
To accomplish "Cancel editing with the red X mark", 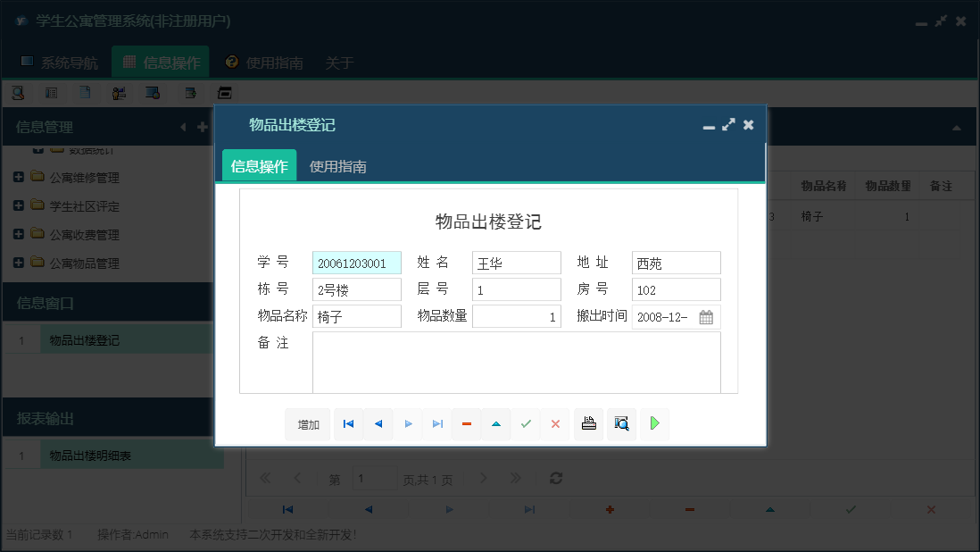I will pos(555,423).
